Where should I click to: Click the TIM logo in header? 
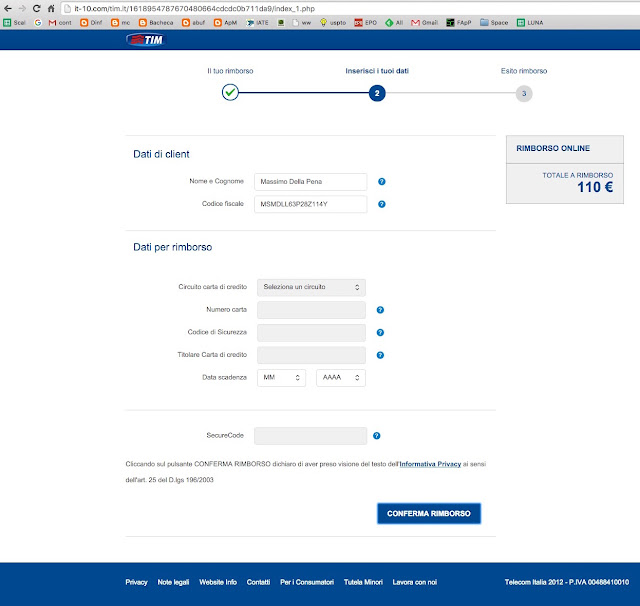[145, 40]
